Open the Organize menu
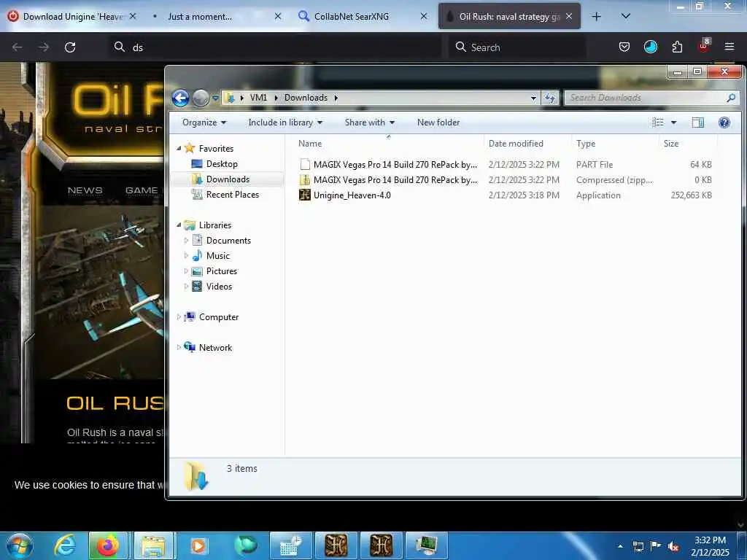Screen dimensions: 747x560 coord(204,122)
